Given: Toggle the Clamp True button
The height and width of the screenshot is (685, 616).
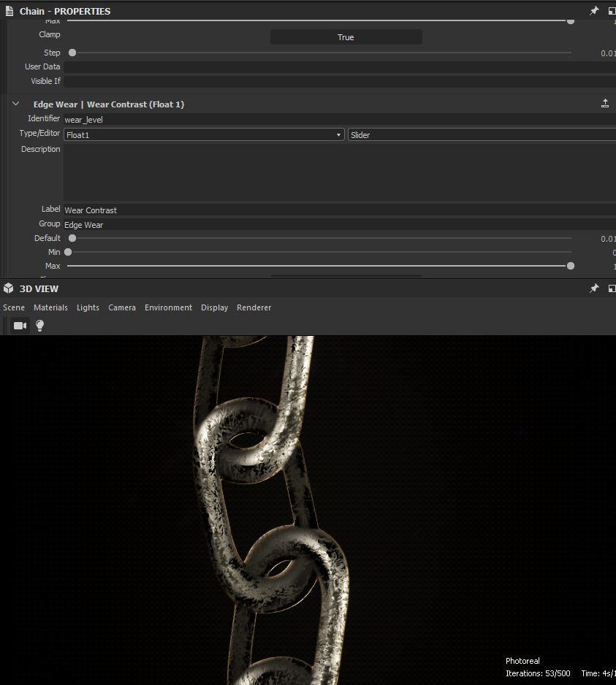Looking at the screenshot, I should [x=346, y=37].
